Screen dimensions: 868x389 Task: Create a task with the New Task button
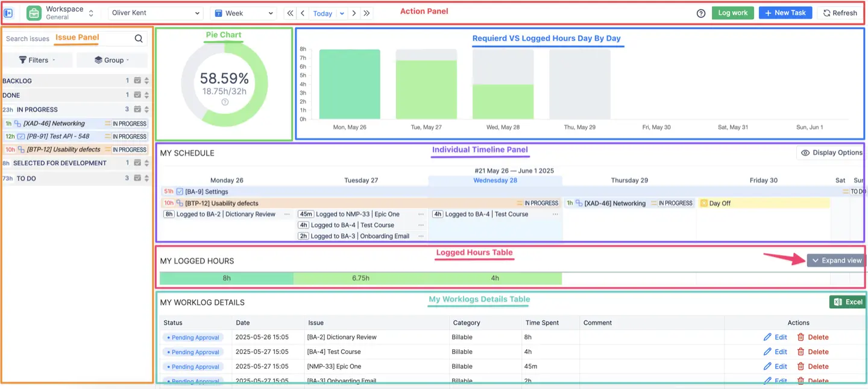(x=785, y=12)
